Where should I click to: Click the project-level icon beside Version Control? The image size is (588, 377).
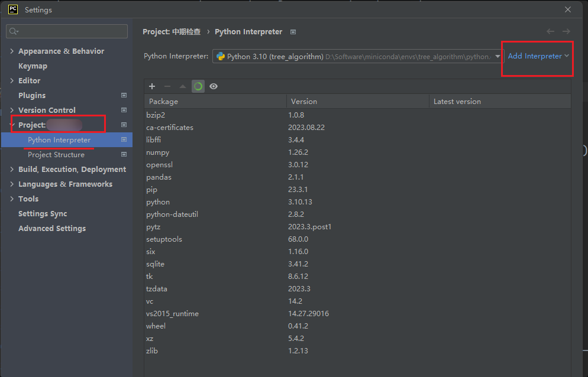click(x=124, y=110)
